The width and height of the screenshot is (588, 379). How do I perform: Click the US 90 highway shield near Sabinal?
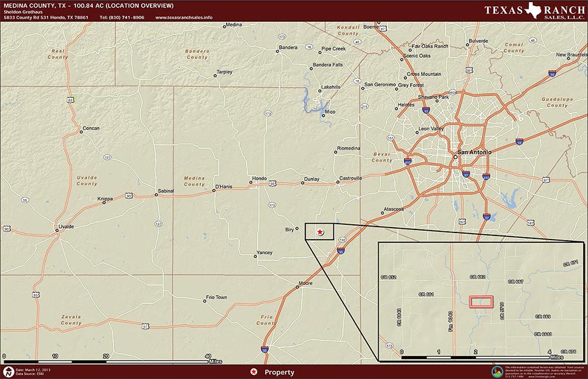click(129, 195)
